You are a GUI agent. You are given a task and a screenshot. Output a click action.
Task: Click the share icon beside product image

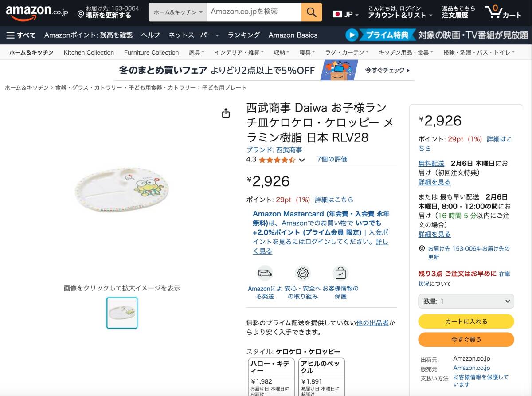click(226, 113)
